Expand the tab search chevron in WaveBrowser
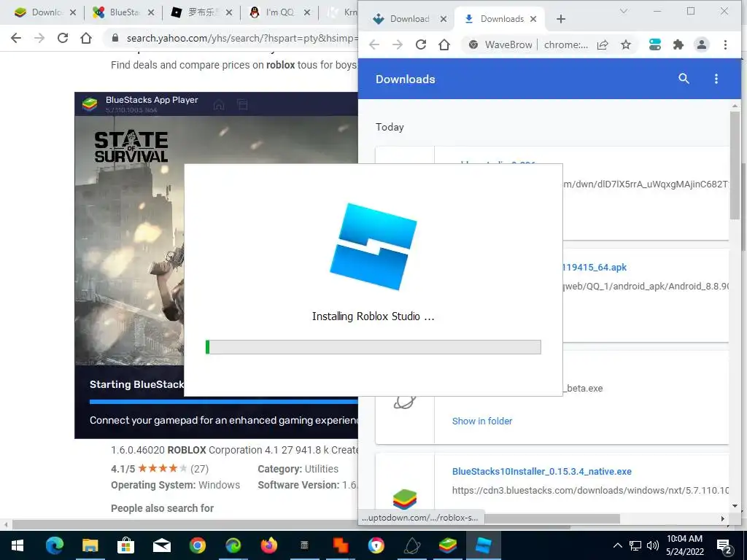The image size is (747, 560). coord(623,11)
